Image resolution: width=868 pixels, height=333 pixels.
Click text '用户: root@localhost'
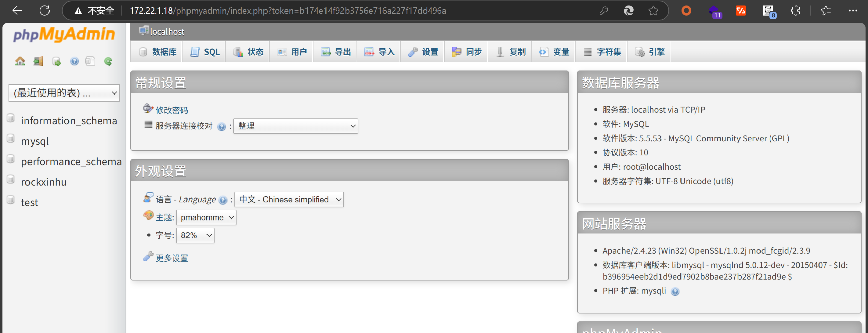[x=642, y=167]
